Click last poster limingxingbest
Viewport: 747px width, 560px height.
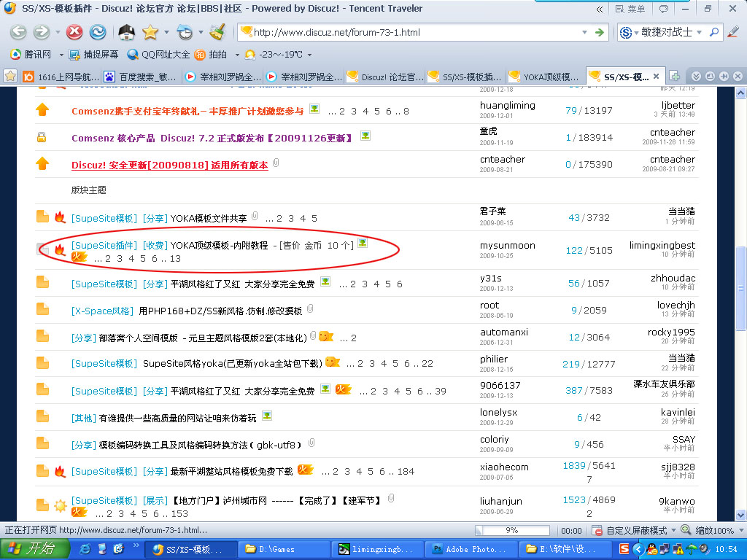click(662, 245)
